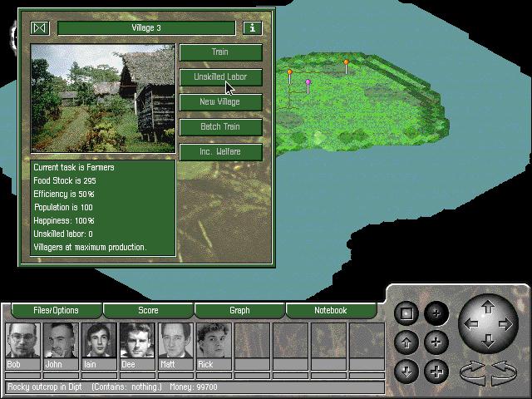This screenshot has width=532, height=399.
Task: Click the Unskilled Labor button
Action: pos(220,77)
